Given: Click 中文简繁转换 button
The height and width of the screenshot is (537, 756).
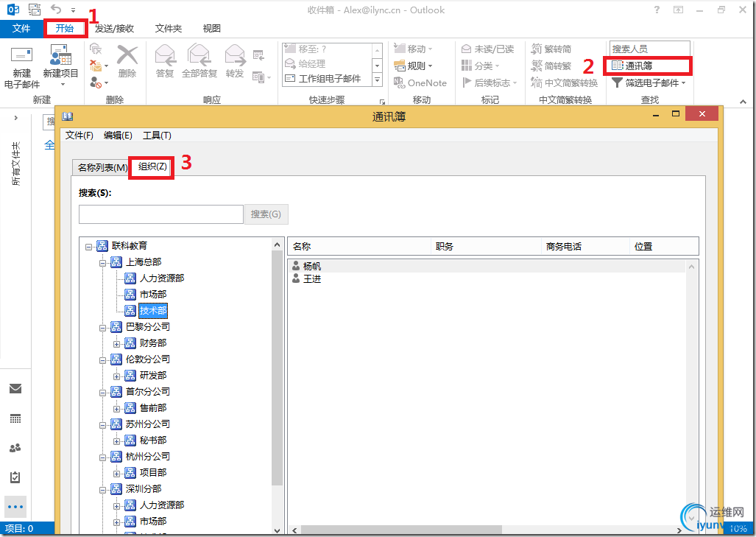Looking at the screenshot, I should [564, 83].
